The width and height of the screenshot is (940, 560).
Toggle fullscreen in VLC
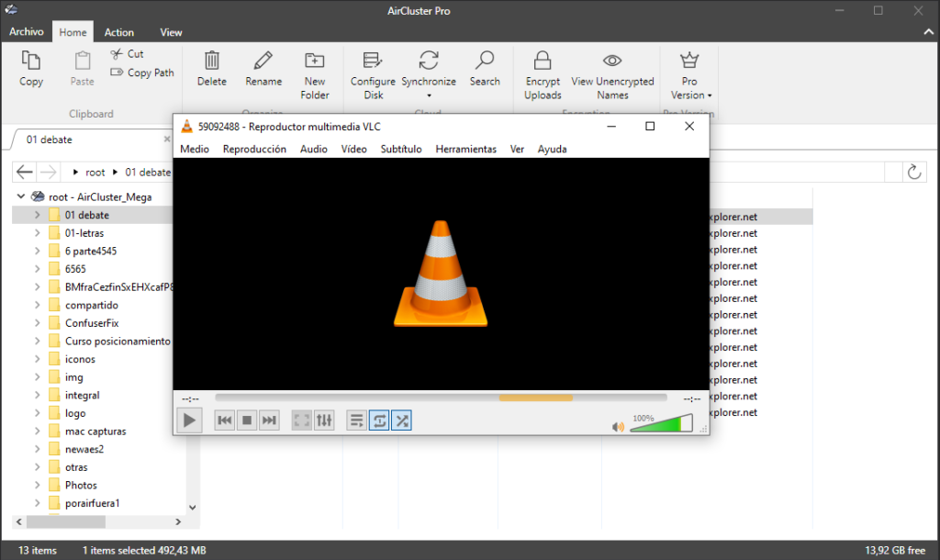click(301, 420)
